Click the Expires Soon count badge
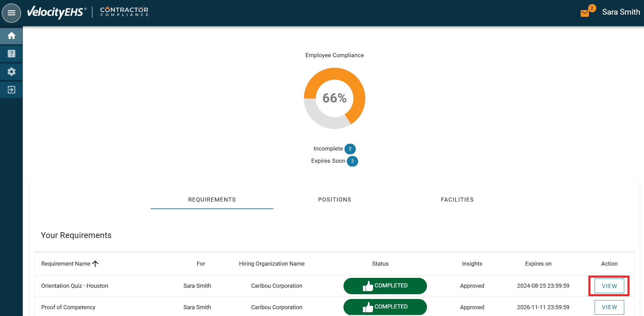This screenshot has height=316, width=644. coord(352,161)
